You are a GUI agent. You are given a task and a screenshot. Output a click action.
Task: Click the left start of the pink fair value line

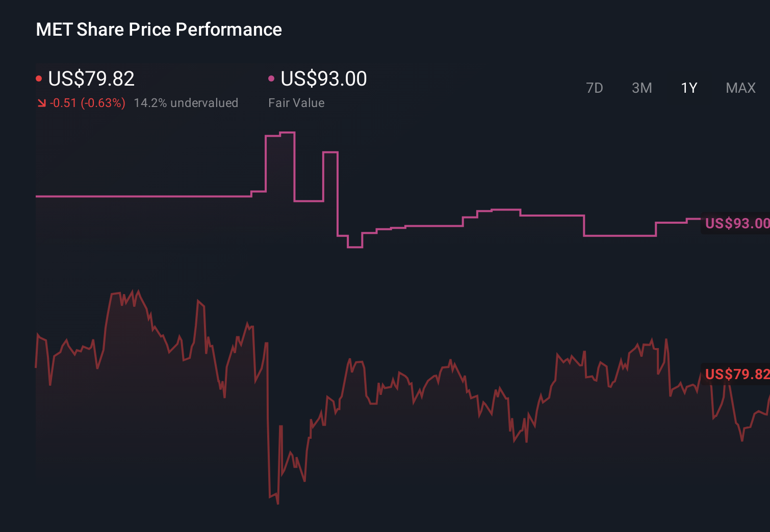37,196
